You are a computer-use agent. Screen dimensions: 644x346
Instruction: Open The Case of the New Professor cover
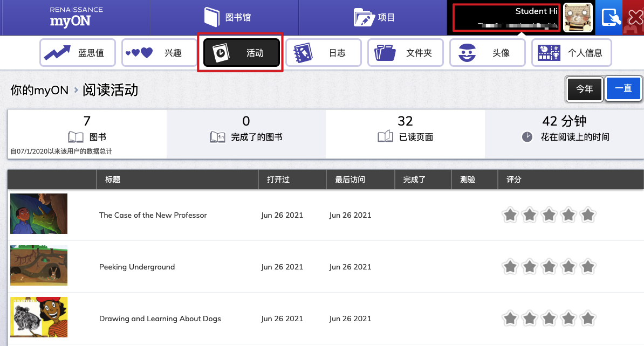tap(39, 214)
